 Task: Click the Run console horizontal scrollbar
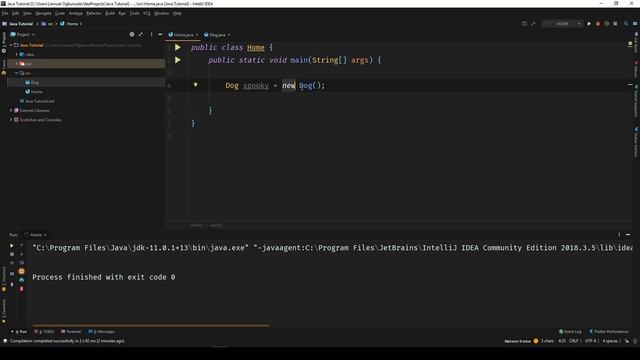click(151, 325)
